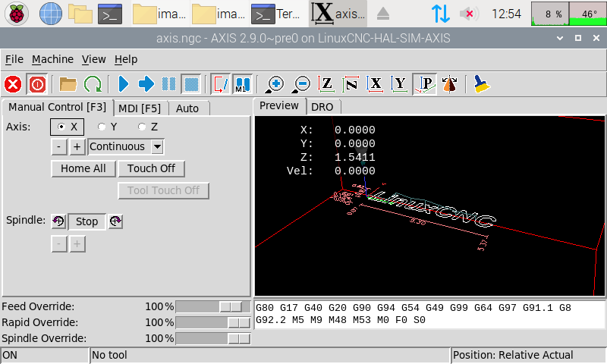
Task: Toggle machine power button
Action: (37, 84)
